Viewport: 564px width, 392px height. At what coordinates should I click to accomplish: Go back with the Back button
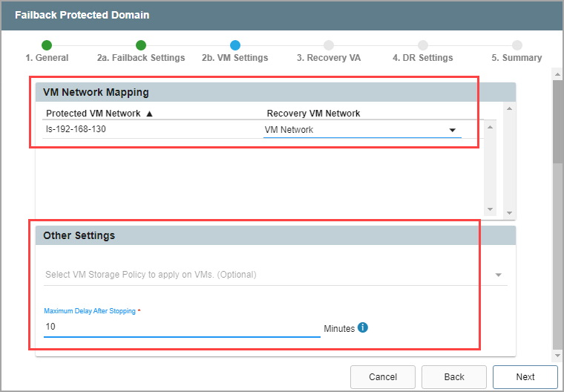pyautogui.click(x=453, y=377)
